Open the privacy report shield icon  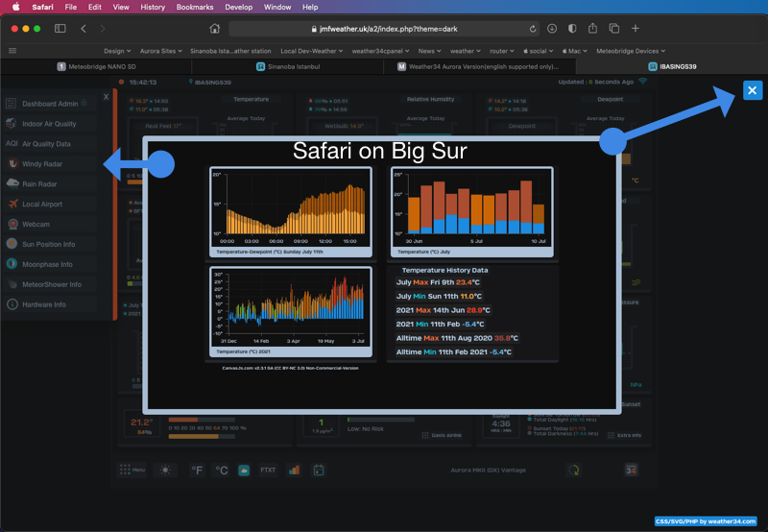click(572, 29)
